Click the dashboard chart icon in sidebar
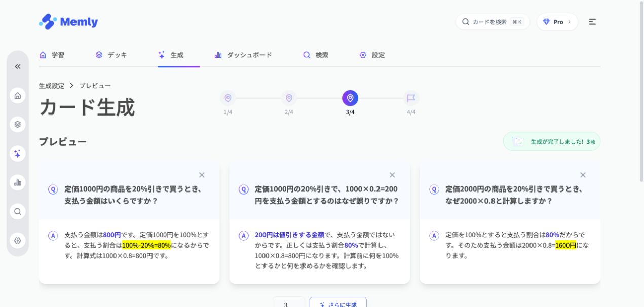The image size is (644, 307). 18,182
